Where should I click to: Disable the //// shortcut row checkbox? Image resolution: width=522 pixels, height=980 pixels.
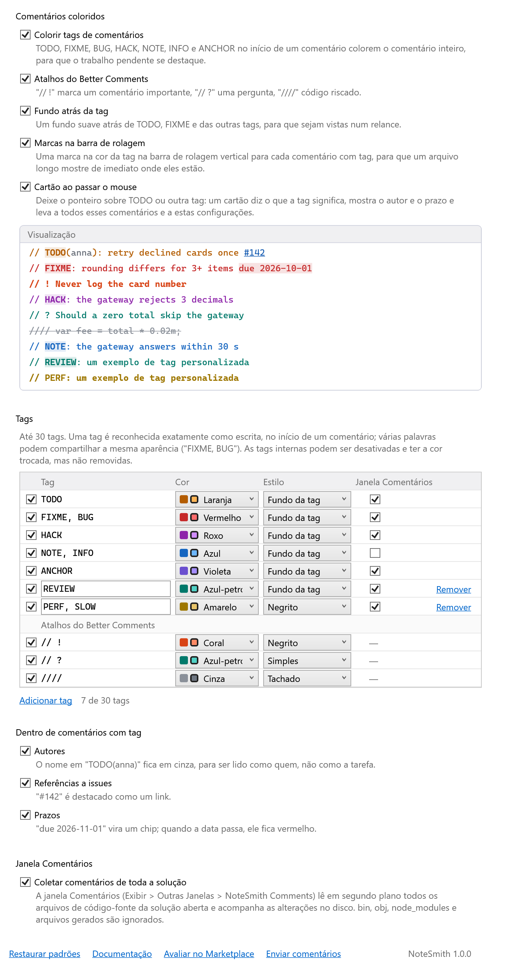[x=31, y=678]
